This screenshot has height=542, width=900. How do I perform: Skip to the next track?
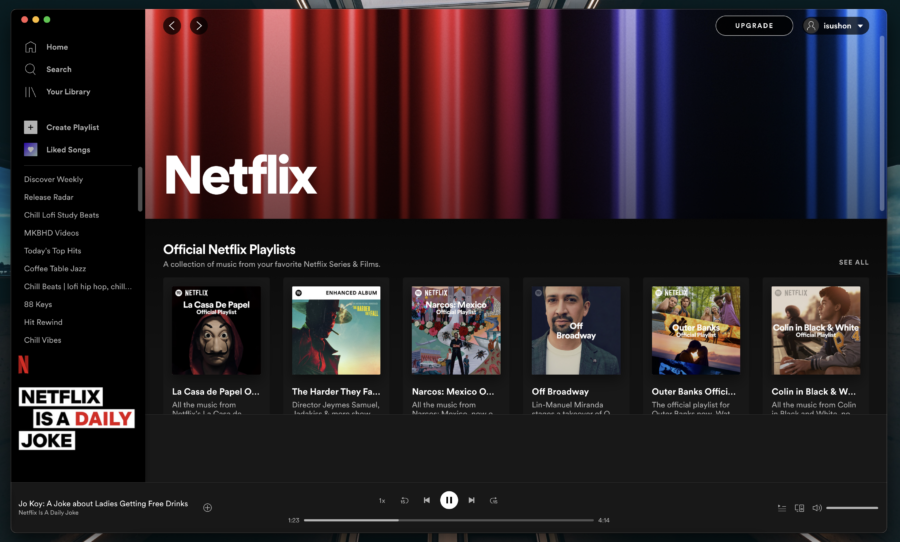tap(471, 500)
